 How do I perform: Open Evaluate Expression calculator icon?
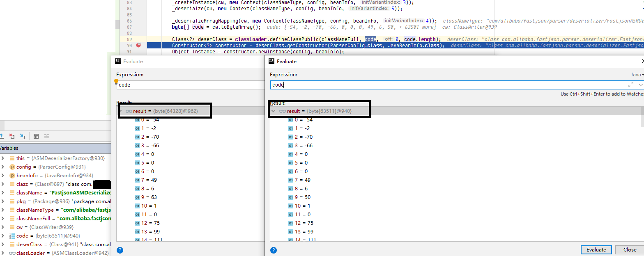[x=36, y=136]
